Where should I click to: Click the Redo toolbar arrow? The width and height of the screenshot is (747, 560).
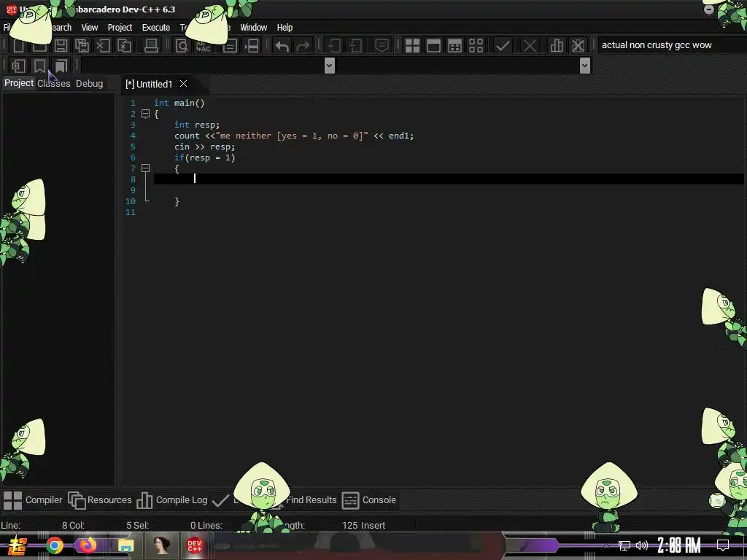point(303,46)
